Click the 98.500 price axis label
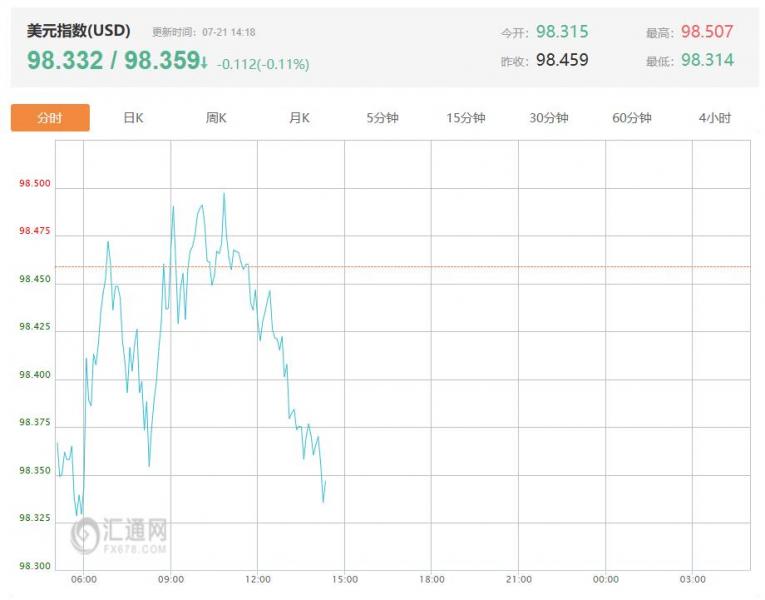 (x=34, y=184)
